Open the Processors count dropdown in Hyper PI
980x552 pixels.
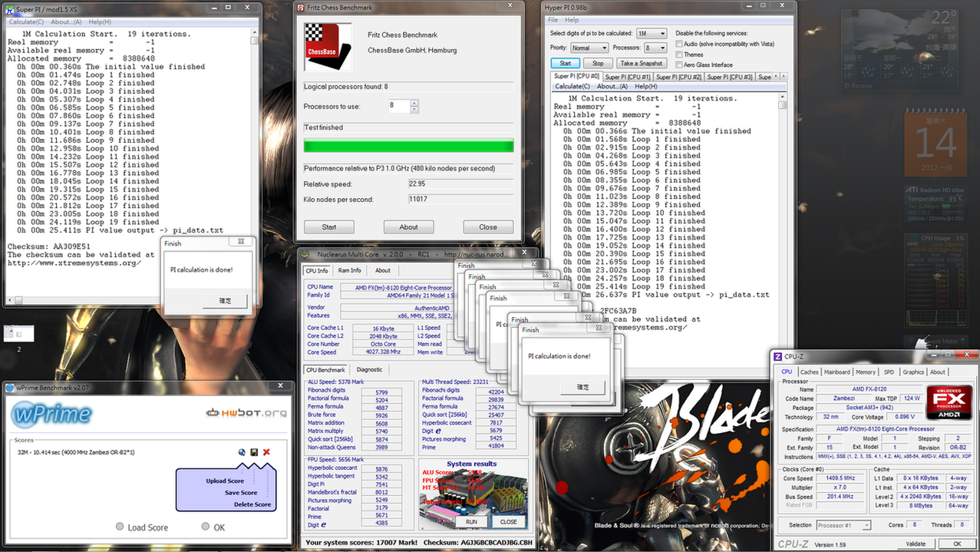point(656,48)
